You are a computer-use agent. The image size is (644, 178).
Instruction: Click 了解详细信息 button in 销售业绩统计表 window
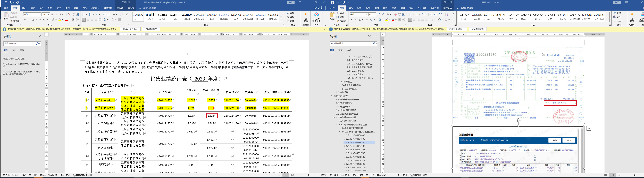(x=151, y=29)
